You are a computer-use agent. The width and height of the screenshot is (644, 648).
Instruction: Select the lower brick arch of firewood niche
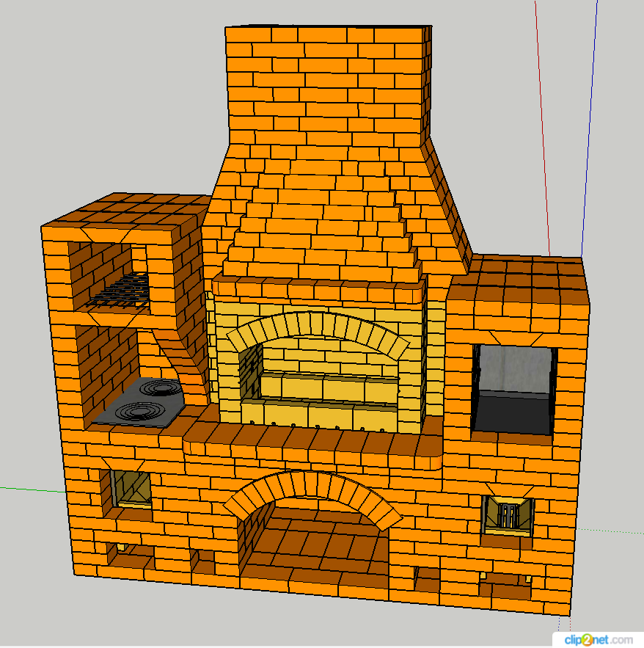coord(312,487)
